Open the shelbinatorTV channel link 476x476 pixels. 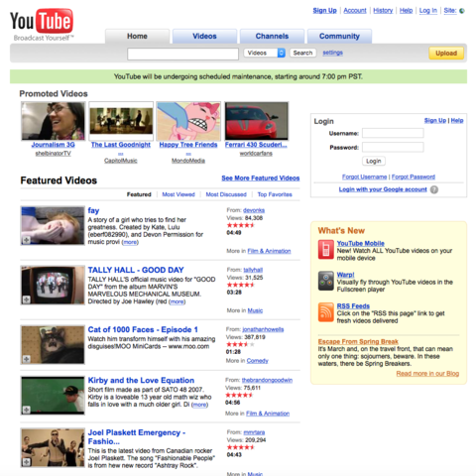[x=53, y=154]
